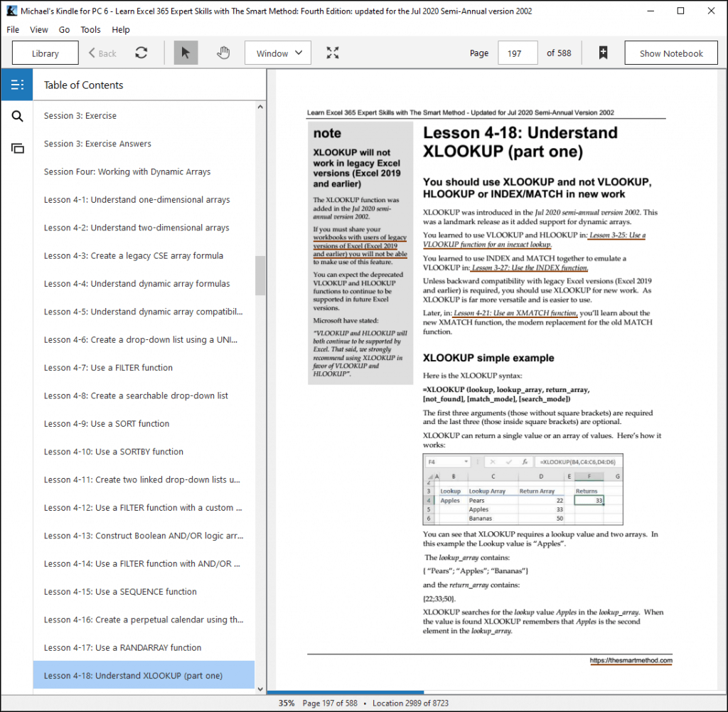Click the 'of 588' page total in toolbar
The image size is (728, 712).
(559, 53)
